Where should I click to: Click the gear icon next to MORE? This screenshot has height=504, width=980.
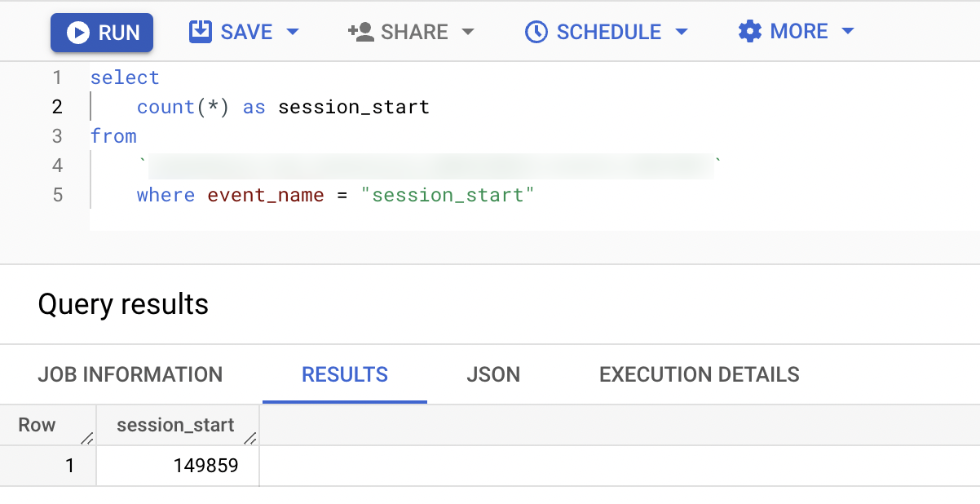click(x=749, y=32)
